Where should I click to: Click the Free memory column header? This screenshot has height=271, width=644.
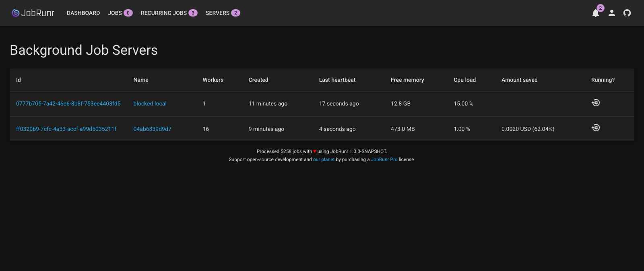pyautogui.click(x=407, y=80)
